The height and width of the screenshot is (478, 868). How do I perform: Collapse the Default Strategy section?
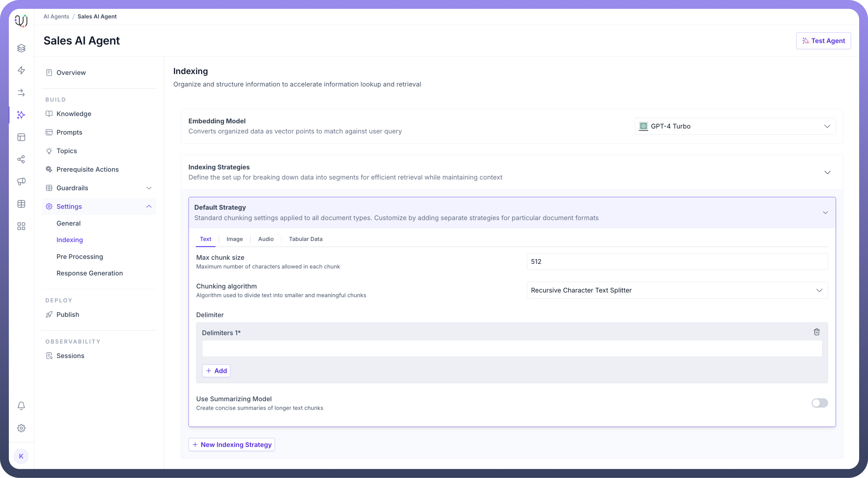coord(825,213)
